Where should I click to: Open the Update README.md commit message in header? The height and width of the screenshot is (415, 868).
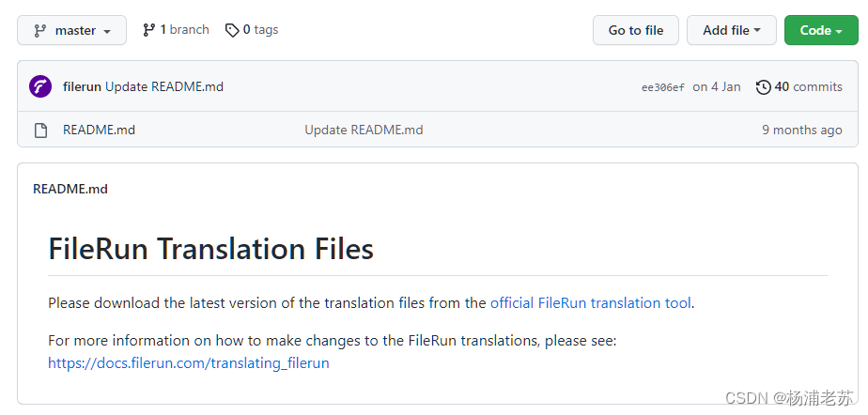tap(164, 87)
